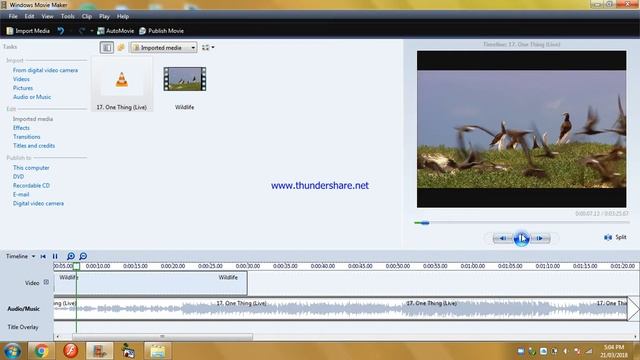This screenshot has height=360, width=640.
Task: Open the Transitions link
Action: (27, 137)
